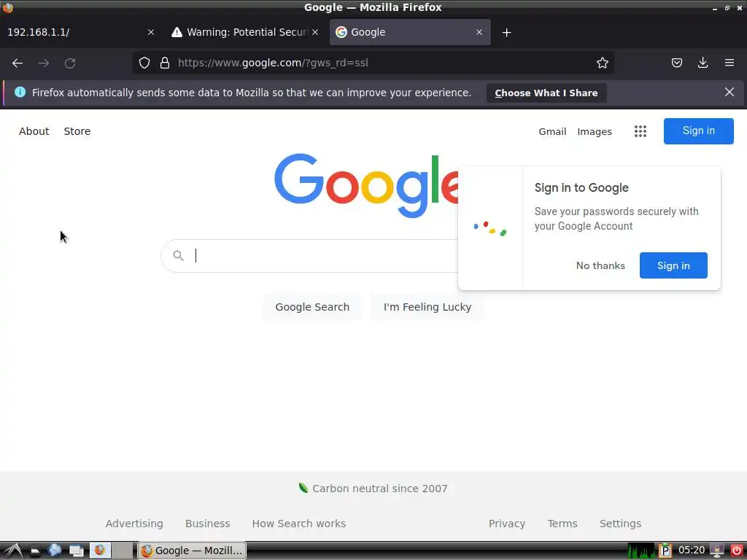Open Firefox application hamburger menu
This screenshot has width=747, height=560.
(x=729, y=63)
